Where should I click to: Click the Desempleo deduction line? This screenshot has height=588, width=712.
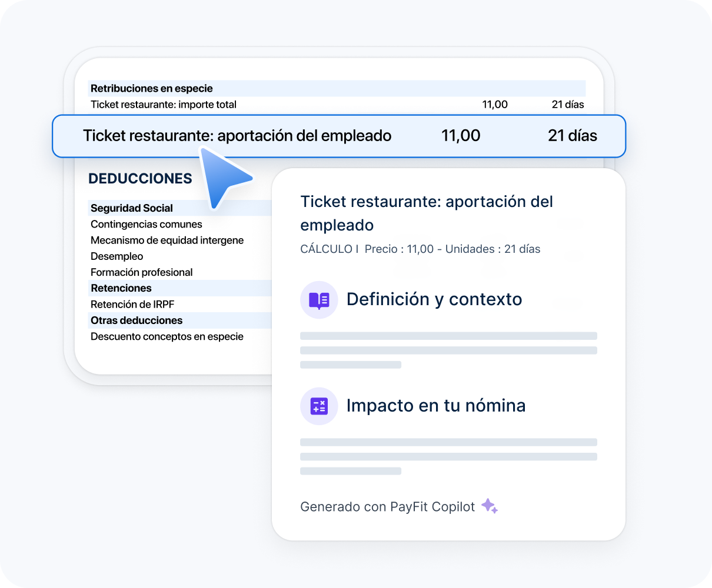pos(117,256)
